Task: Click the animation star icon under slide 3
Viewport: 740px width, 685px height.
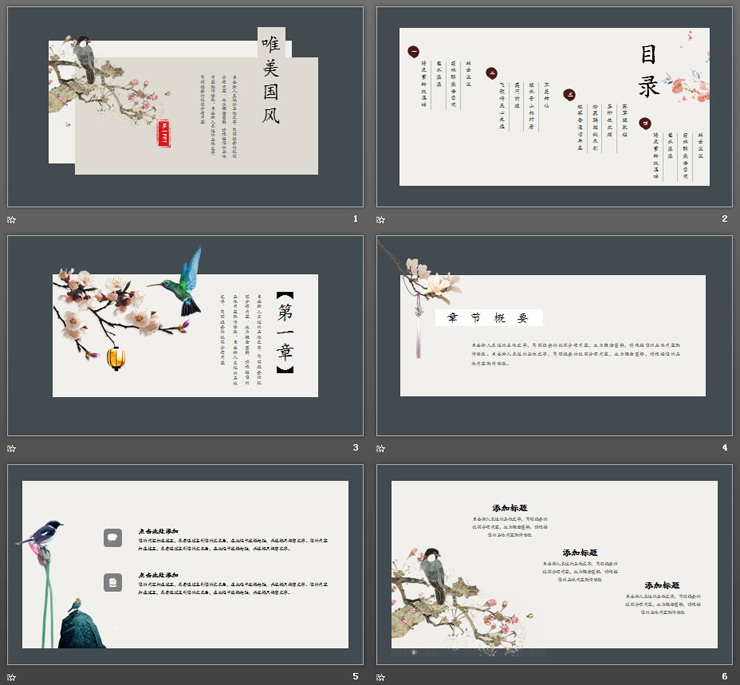Action: (x=12, y=447)
